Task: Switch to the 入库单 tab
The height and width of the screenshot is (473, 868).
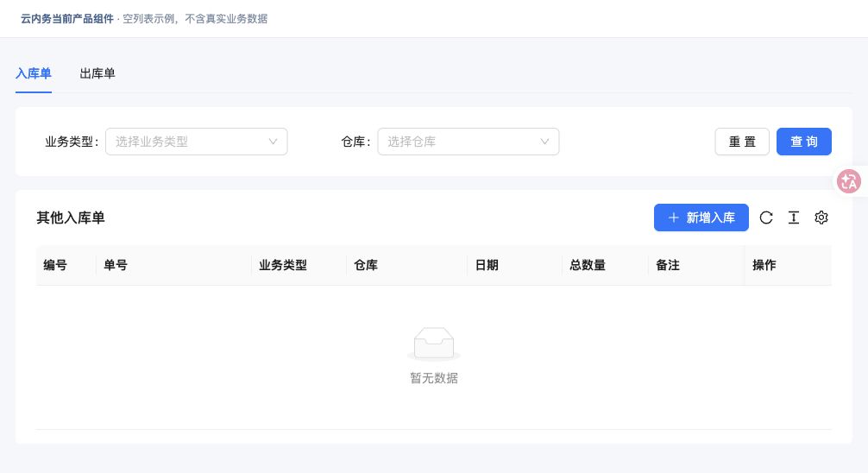Action: pos(34,73)
